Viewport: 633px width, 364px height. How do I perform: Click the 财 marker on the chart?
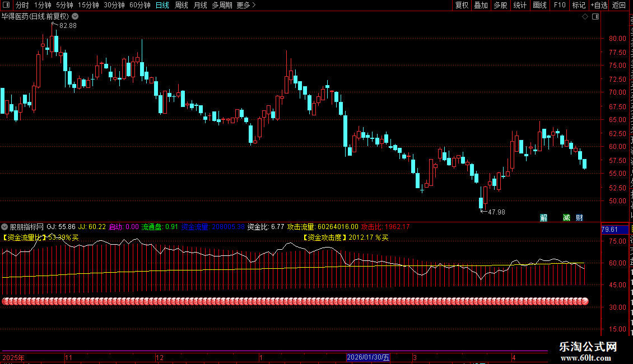(x=579, y=217)
